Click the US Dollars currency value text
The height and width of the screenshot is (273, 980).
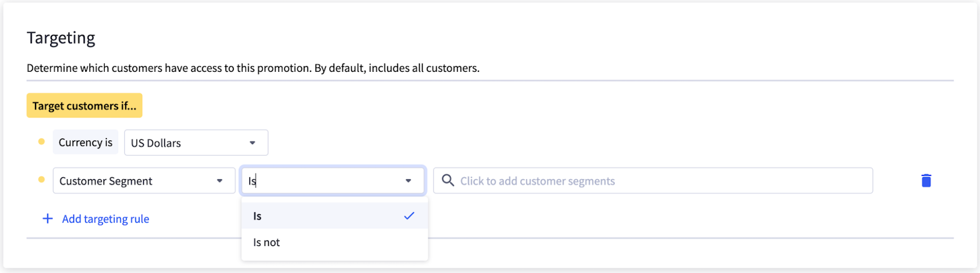tap(156, 143)
